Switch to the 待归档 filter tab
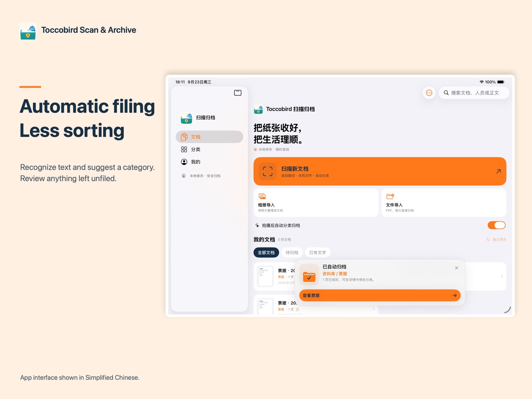 (292, 253)
